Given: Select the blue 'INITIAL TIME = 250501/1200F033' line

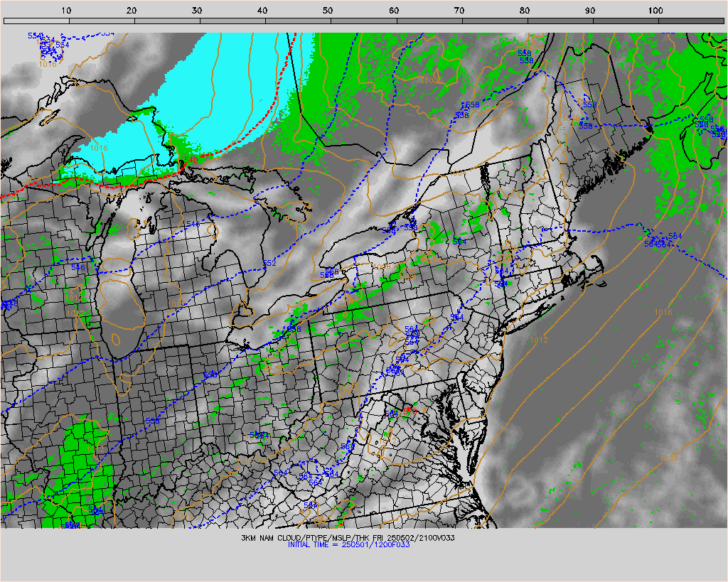Looking at the screenshot, I should [x=348, y=545].
